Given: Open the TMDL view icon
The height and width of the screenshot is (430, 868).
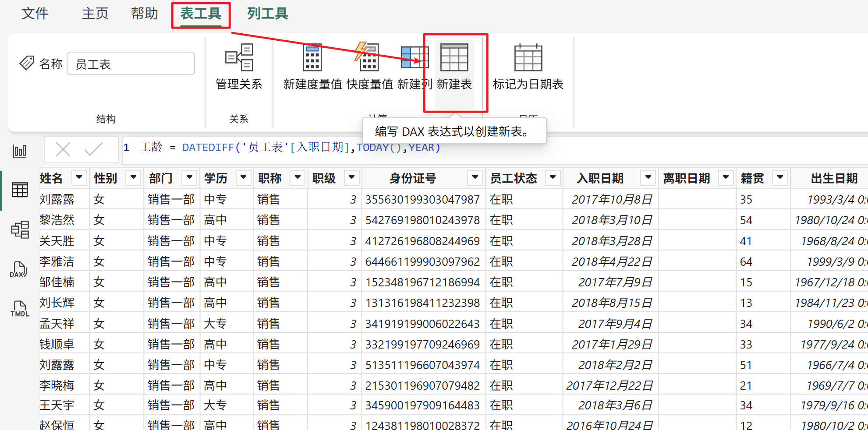Looking at the screenshot, I should click(20, 309).
